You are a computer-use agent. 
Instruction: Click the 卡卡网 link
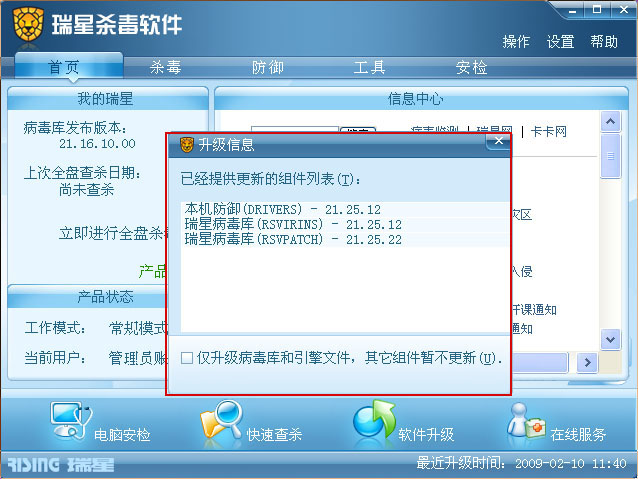[548, 131]
